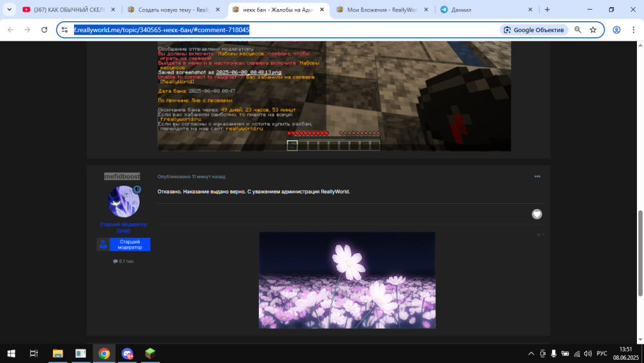Close the 'Даниил' tab
This screenshot has width=644, height=363.
coord(530,10)
